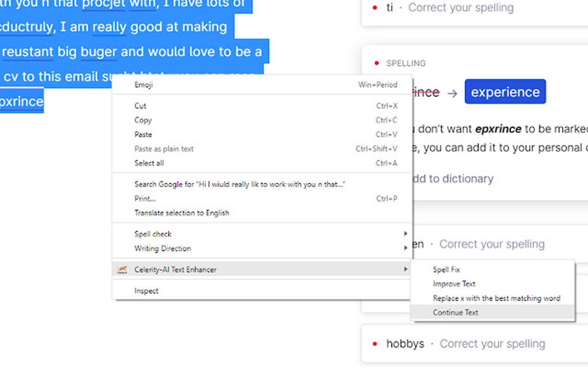This screenshot has height=368, width=588.
Task: Choose Replace x with the best matching word
Action: click(x=496, y=298)
